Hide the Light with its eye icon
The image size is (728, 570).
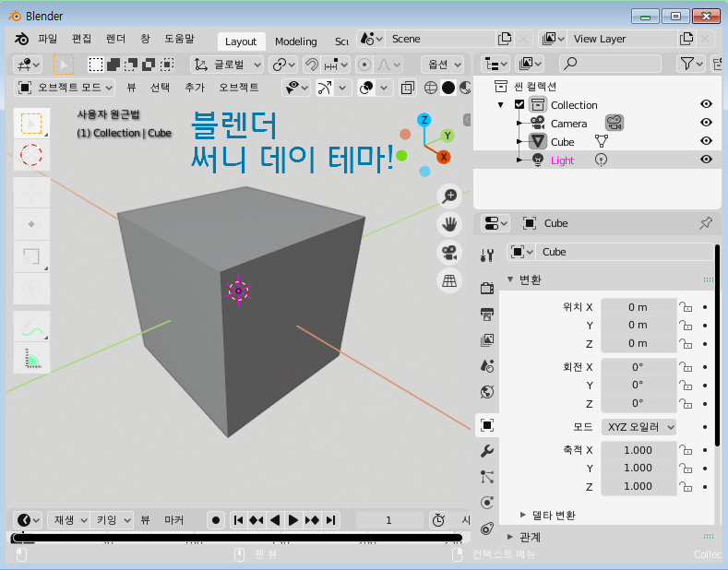point(706,160)
